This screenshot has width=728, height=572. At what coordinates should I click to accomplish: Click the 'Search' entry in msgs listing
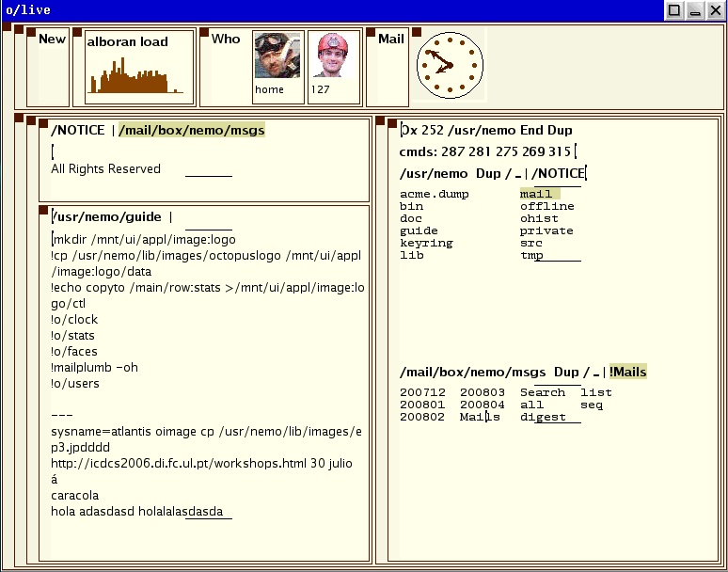(x=543, y=393)
